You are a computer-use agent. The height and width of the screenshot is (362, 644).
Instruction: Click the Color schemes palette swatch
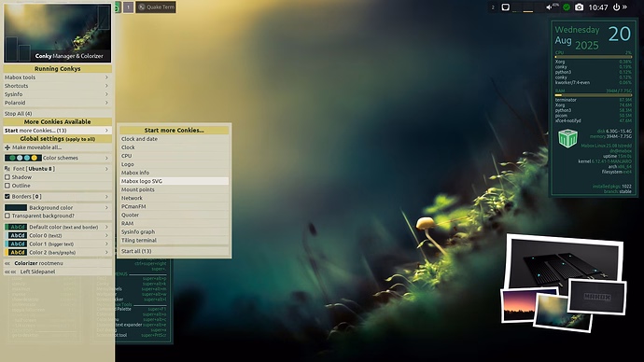pyautogui.click(x=23, y=158)
